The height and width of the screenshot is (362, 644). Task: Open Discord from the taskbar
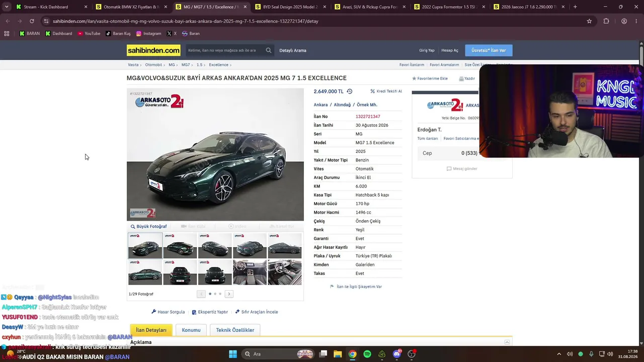tap(397, 354)
